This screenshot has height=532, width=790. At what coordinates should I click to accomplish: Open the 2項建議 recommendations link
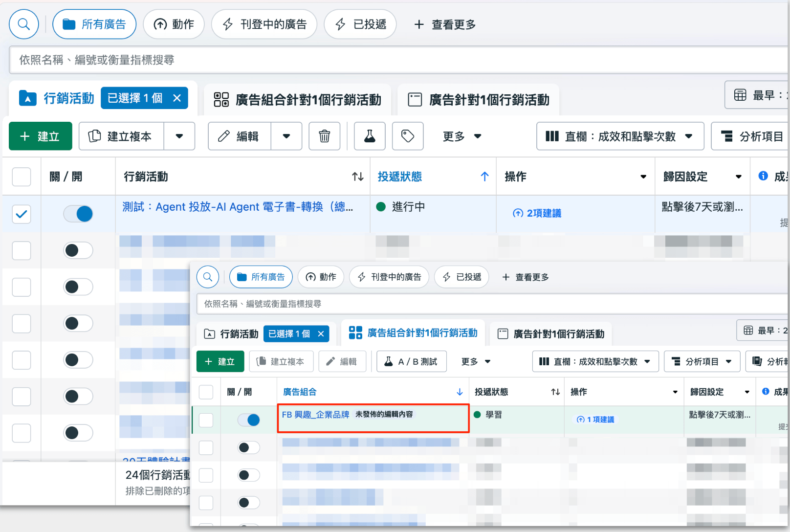537,213
